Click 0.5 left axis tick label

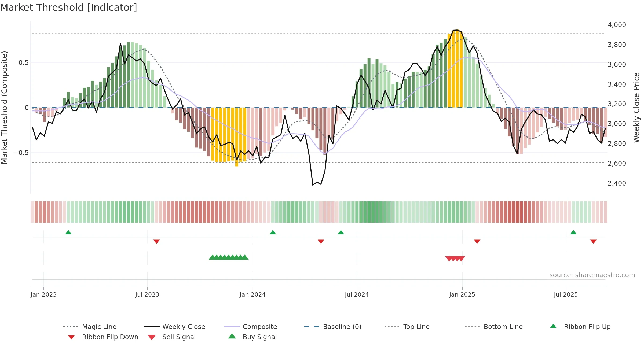(x=23, y=62)
